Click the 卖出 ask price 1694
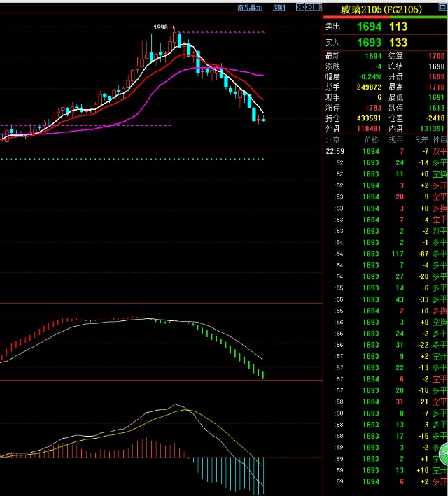Viewport: 448px width, 496px height. pos(368,27)
